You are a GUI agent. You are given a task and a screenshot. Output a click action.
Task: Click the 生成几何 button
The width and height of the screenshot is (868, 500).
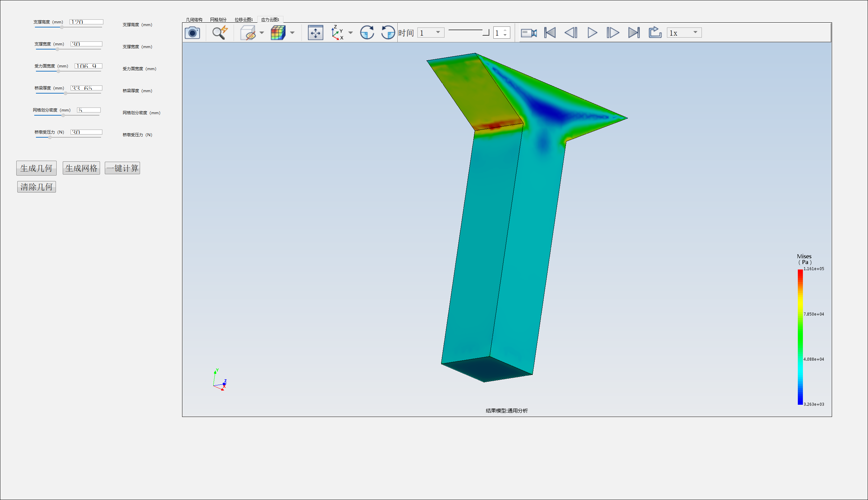coord(36,168)
